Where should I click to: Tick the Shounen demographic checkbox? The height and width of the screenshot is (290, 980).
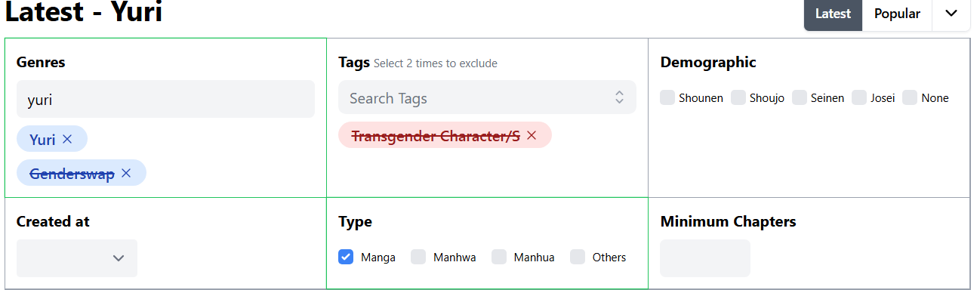click(667, 97)
